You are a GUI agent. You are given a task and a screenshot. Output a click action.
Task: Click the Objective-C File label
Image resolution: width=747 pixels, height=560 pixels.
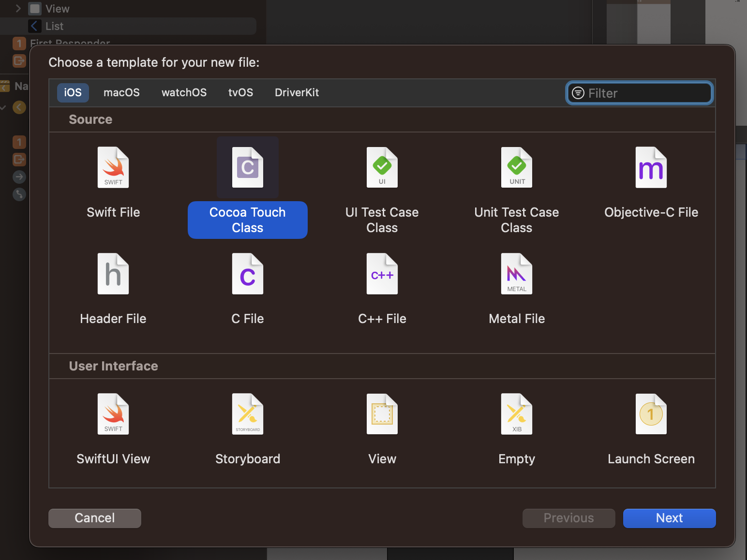(x=651, y=212)
